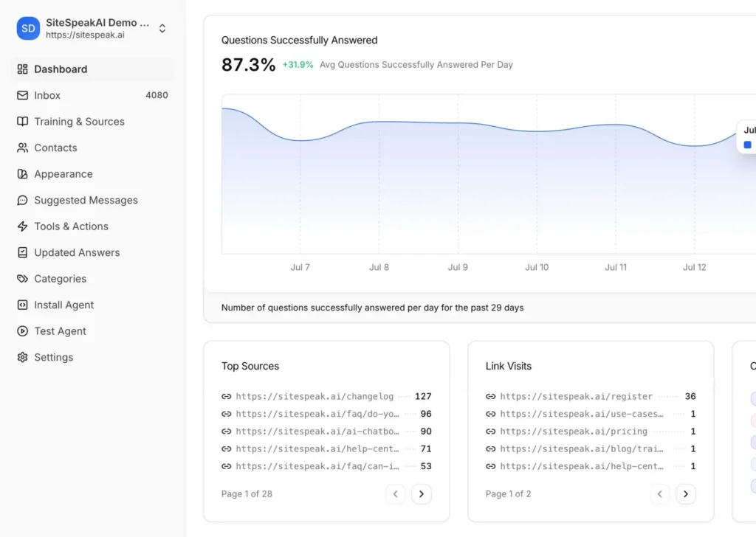The height and width of the screenshot is (537, 756).
Task: Select the Categories menu item
Action: [92, 279]
